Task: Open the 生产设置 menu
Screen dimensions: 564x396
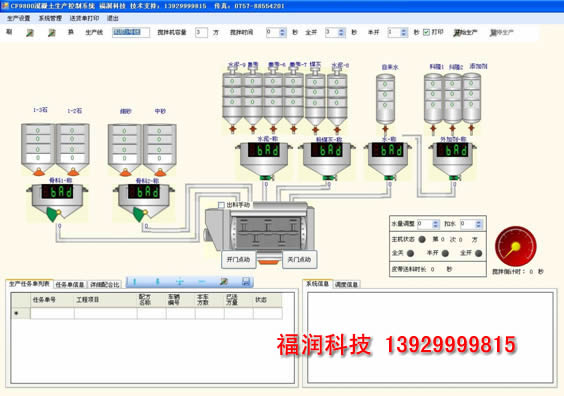Action: (18, 18)
